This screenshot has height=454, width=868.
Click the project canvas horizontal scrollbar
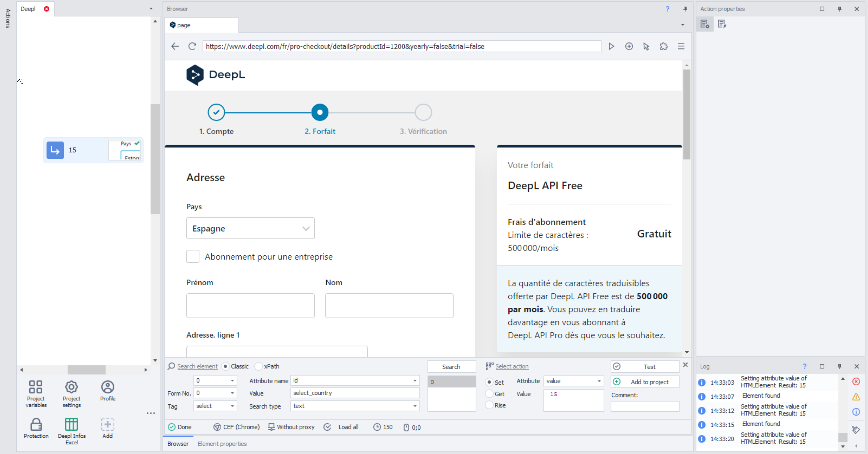tap(87, 370)
